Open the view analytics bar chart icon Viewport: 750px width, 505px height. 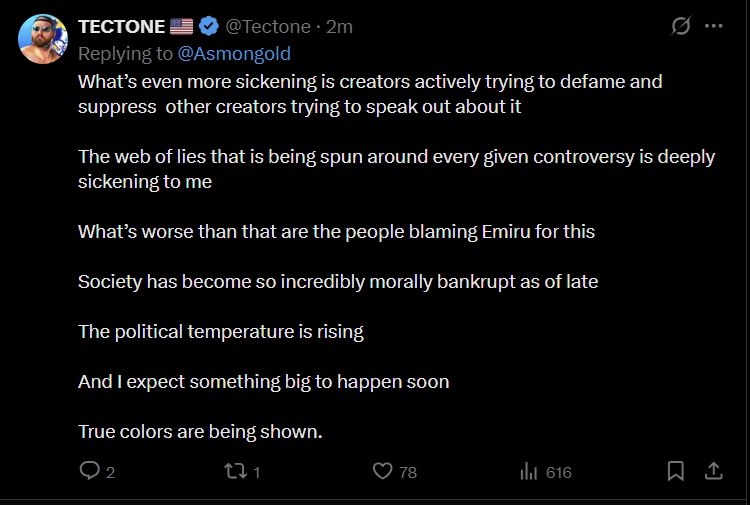(x=529, y=471)
